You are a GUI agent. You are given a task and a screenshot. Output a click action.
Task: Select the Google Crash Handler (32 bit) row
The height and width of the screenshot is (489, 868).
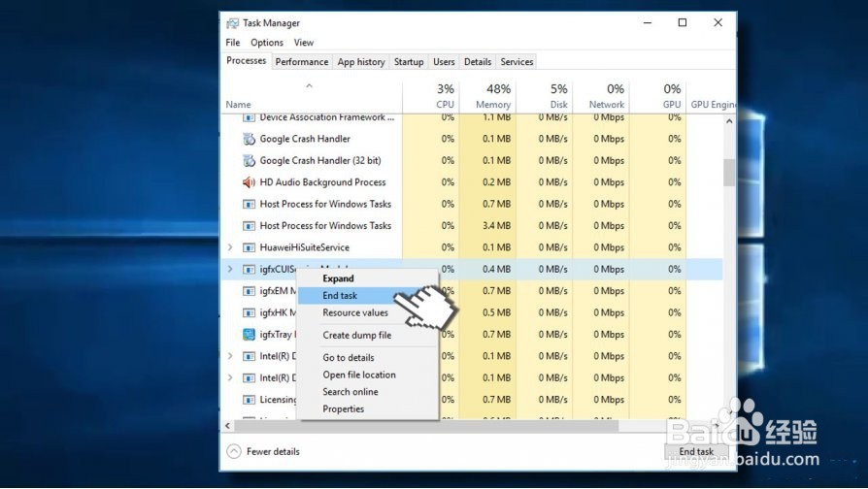[472, 160]
